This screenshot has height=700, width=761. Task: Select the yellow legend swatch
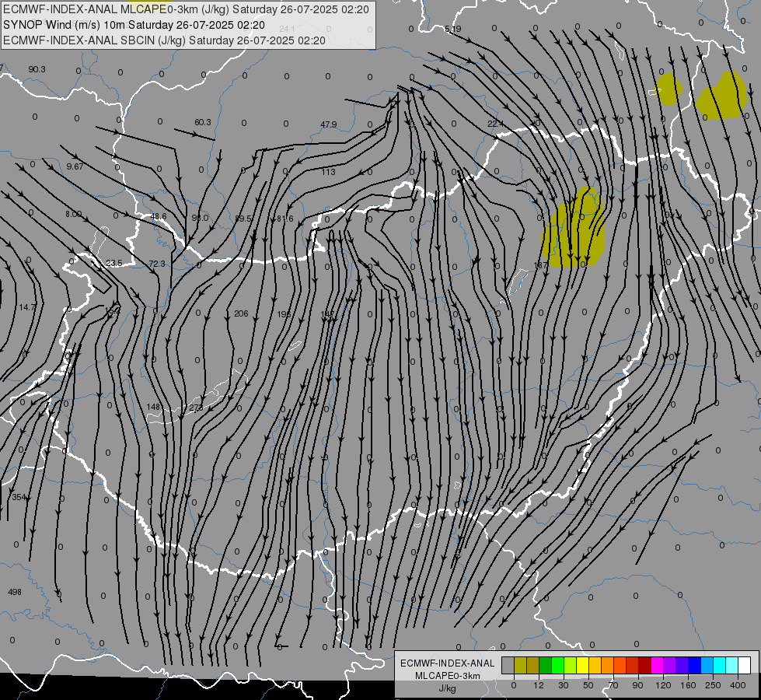click(582, 665)
